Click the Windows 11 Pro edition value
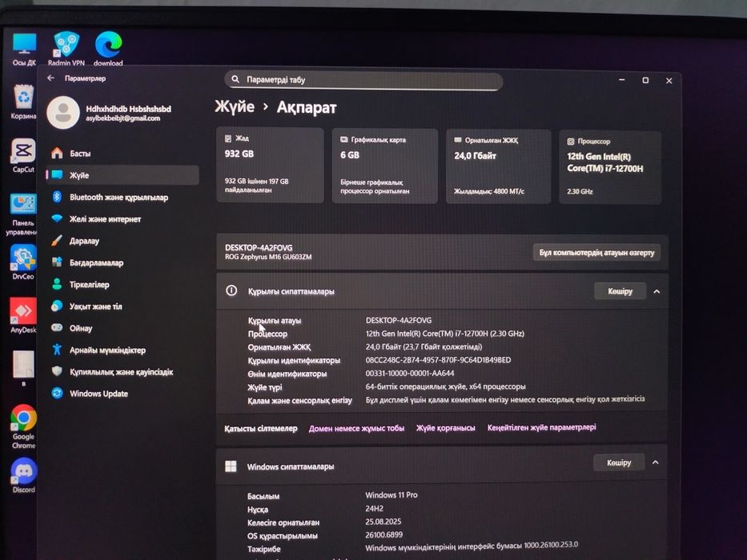Image resolution: width=747 pixels, height=560 pixels. [392, 495]
